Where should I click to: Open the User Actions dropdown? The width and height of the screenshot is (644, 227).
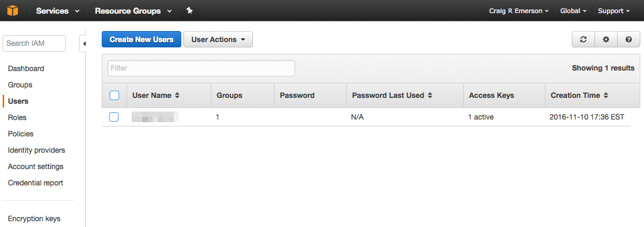pyautogui.click(x=218, y=40)
